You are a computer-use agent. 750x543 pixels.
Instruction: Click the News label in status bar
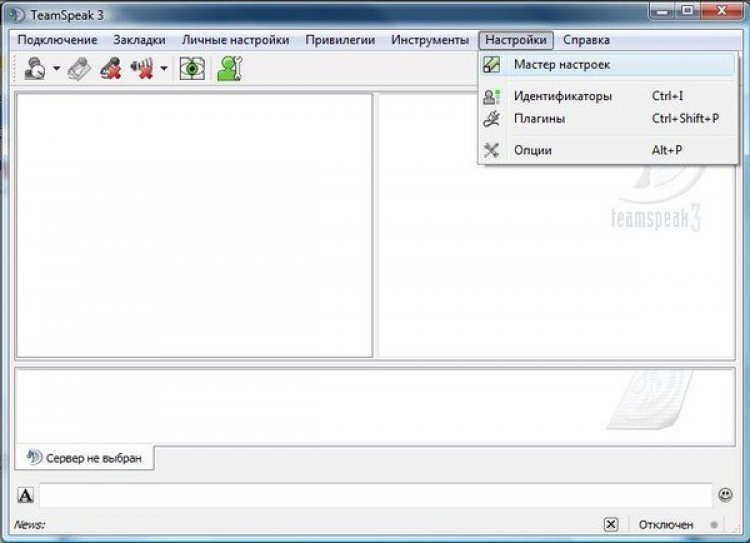coord(29,525)
